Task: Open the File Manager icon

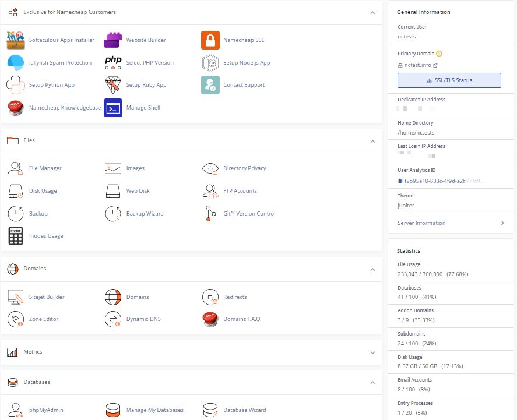Action: tap(16, 168)
